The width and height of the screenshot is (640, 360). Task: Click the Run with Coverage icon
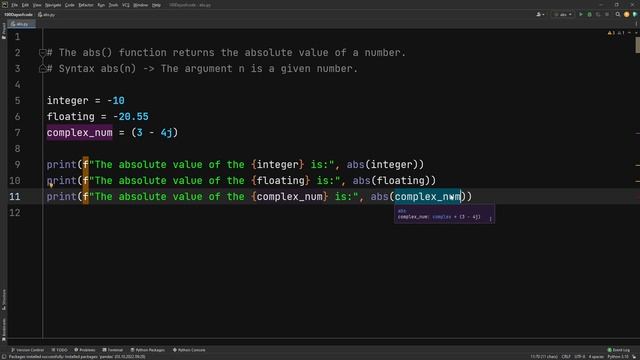pyautogui.click(x=598, y=15)
